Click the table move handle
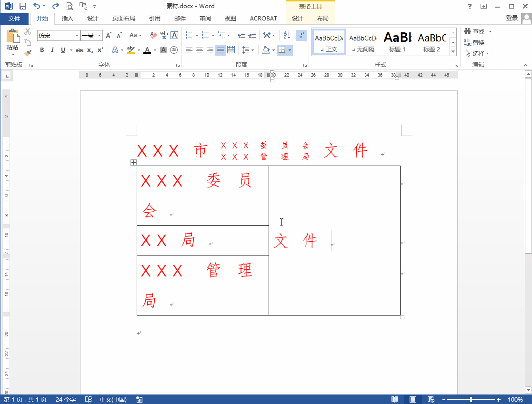 pos(133,162)
